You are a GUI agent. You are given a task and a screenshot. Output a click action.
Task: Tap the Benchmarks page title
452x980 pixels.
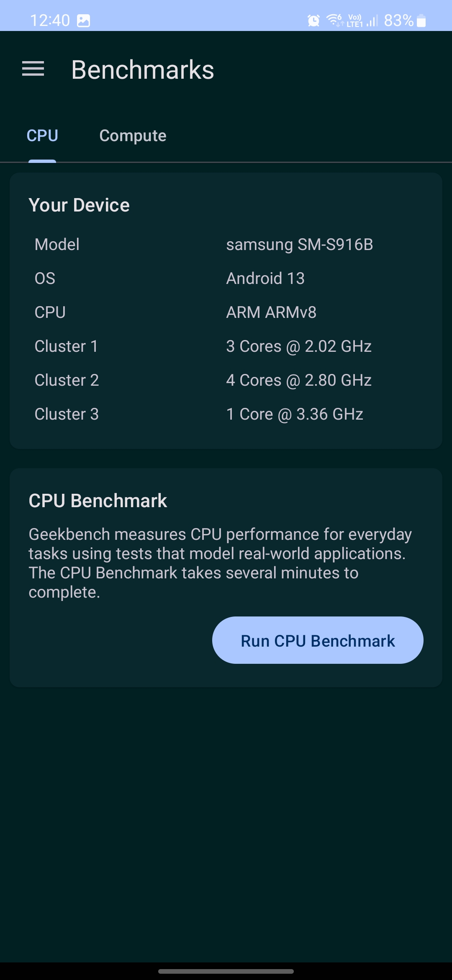point(143,70)
